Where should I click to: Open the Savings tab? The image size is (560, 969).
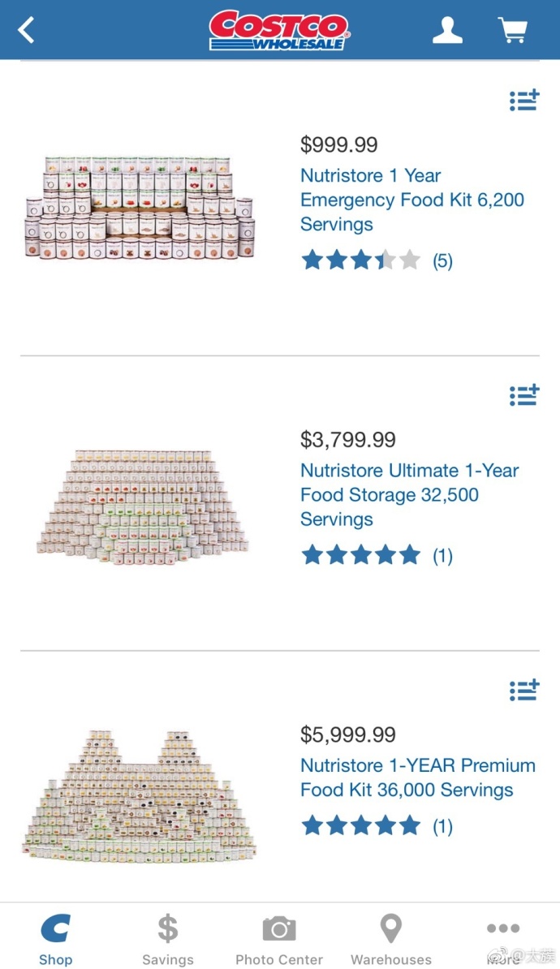click(167, 938)
